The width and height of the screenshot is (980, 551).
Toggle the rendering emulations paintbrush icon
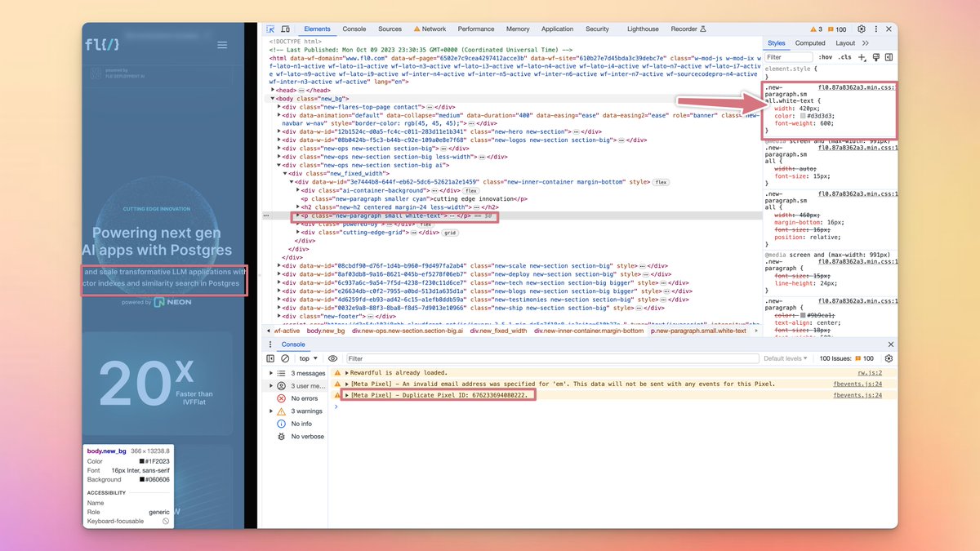875,57
